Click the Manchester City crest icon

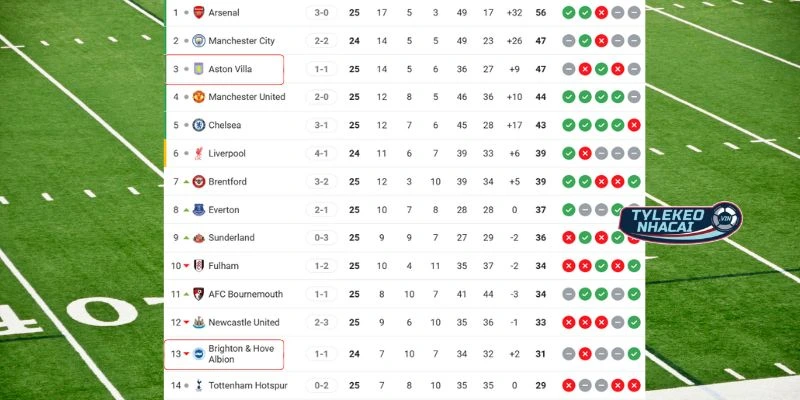[198, 41]
